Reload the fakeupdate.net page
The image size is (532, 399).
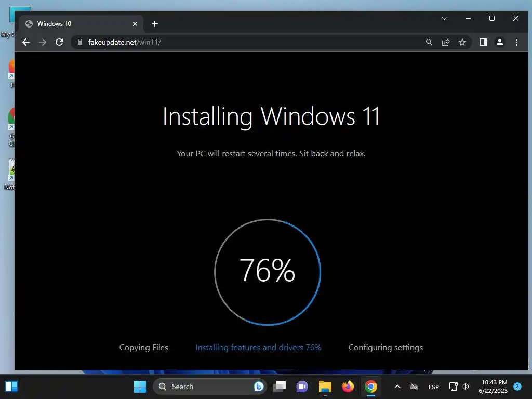[x=59, y=42]
